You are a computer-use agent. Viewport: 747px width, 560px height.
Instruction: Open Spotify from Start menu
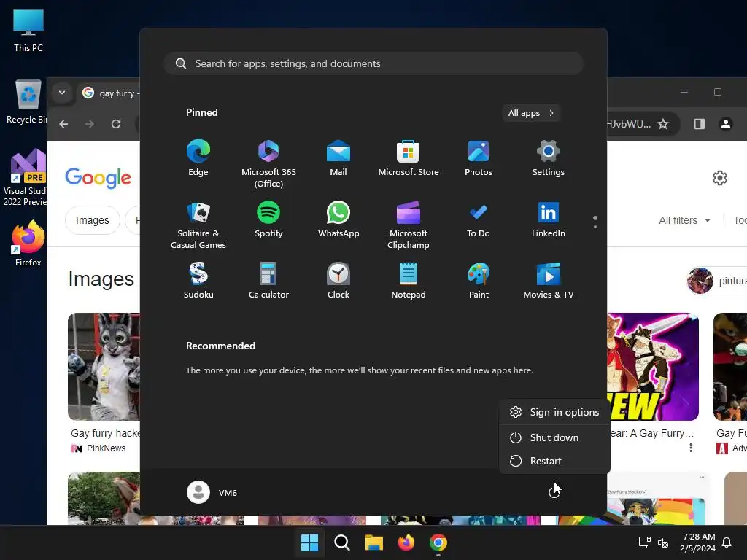pos(268,219)
